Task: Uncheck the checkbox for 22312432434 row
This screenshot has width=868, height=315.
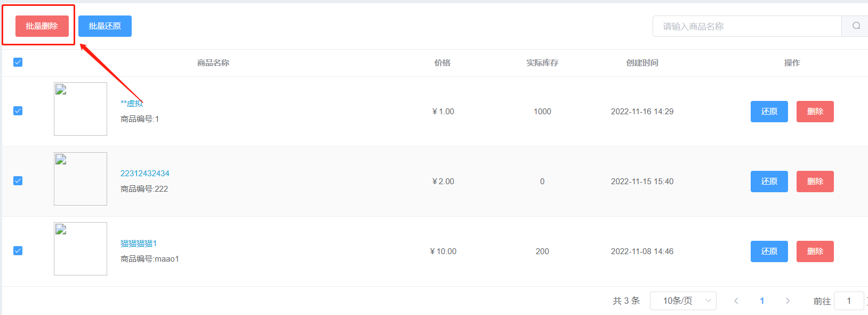Action: [x=18, y=180]
